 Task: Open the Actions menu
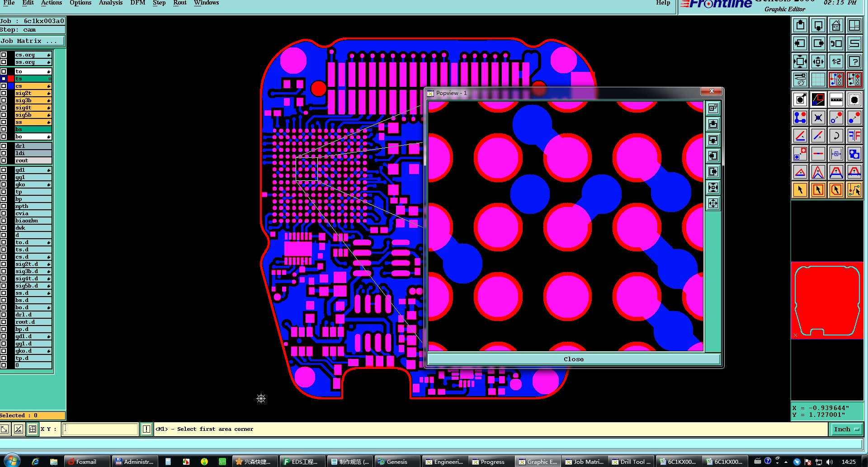(x=52, y=3)
